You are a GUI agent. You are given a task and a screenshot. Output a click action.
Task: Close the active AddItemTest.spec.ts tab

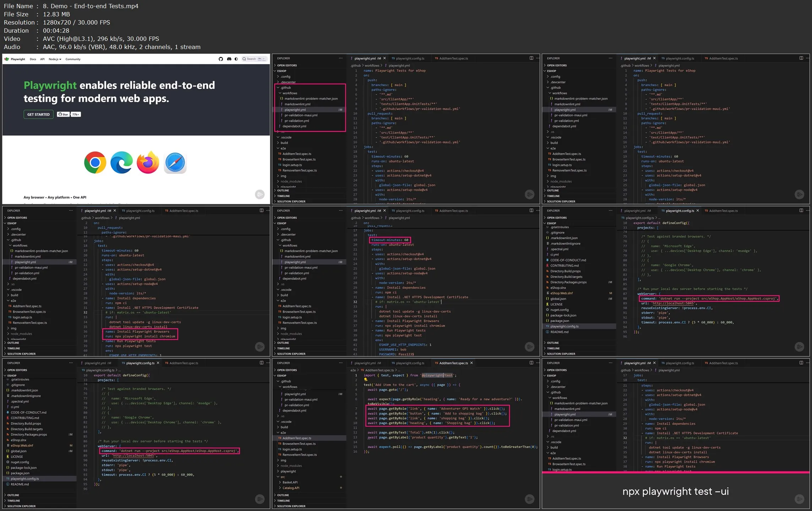click(472, 363)
